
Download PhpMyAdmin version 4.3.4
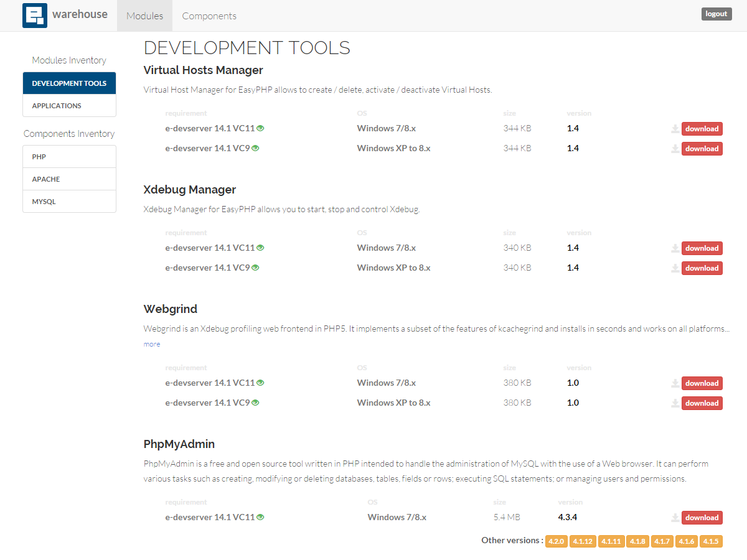coord(702,517)
